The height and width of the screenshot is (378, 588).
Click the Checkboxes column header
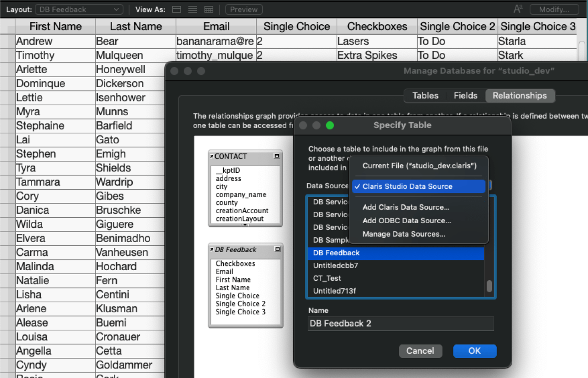(x=377, y=27)
